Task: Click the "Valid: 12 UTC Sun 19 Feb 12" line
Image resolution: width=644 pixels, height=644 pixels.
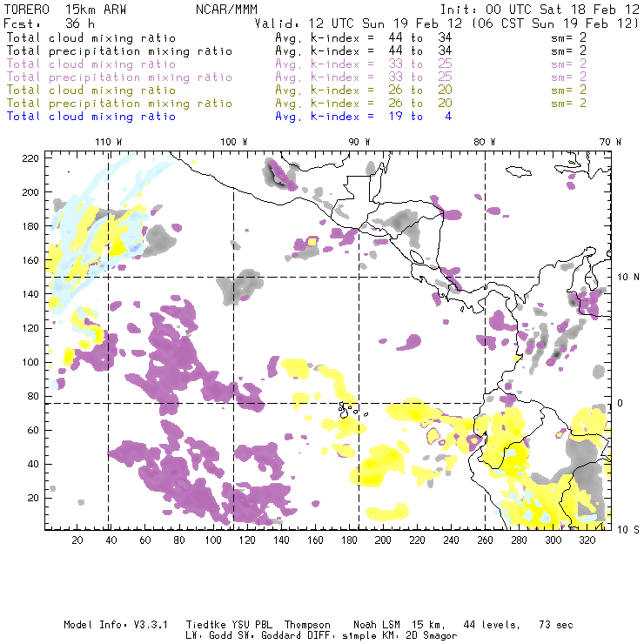Action: coord(359,23)
